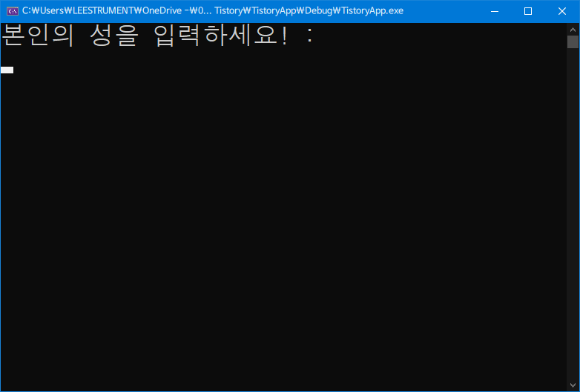
Task: Open the console system menu icon
Action: tap(13, 11)
